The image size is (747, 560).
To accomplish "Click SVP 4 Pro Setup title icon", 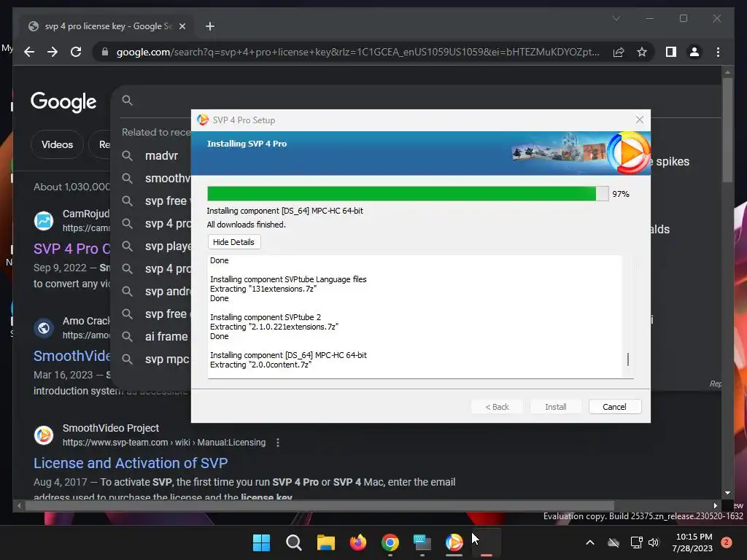I will tap(203, 120).
